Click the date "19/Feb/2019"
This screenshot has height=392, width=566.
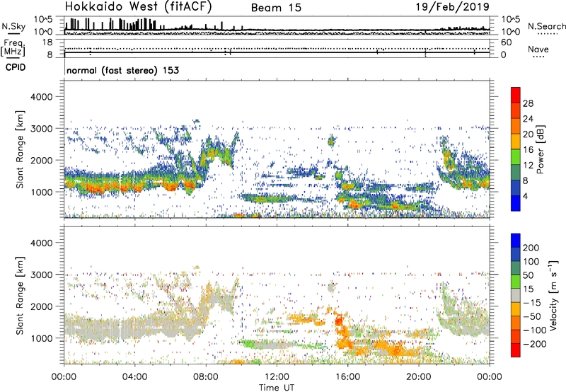coord(453,7)
